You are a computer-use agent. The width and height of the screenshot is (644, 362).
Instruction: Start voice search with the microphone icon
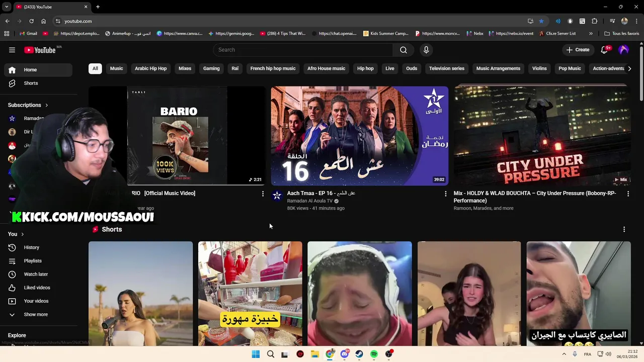click(x=426, y=50)
